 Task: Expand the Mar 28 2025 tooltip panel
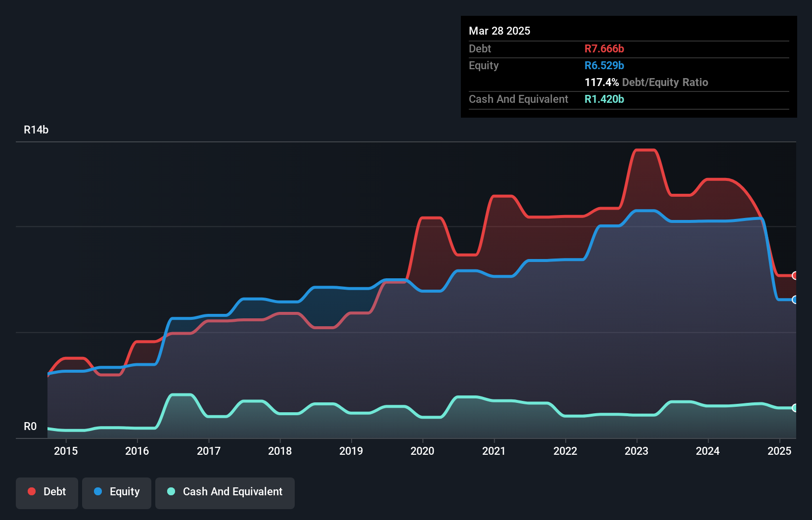pyautogui.click(x=499, y=31)
